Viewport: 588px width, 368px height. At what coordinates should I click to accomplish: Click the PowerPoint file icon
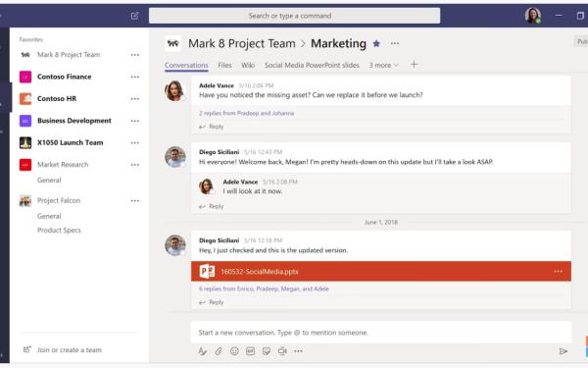pos(207,271)
